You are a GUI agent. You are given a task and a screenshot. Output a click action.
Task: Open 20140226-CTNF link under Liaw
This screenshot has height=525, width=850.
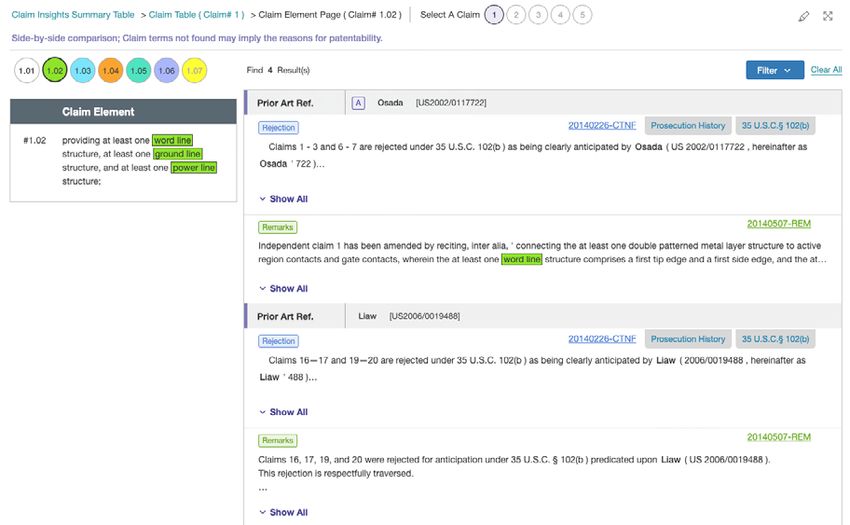pyautogui.click(x=602, y=338)
